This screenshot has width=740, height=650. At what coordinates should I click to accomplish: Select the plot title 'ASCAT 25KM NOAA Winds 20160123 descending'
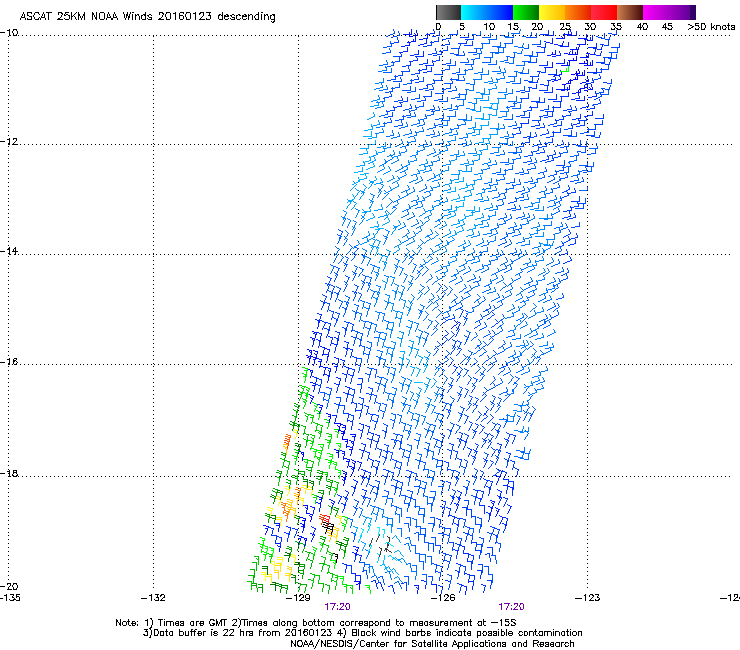point(147,17)
